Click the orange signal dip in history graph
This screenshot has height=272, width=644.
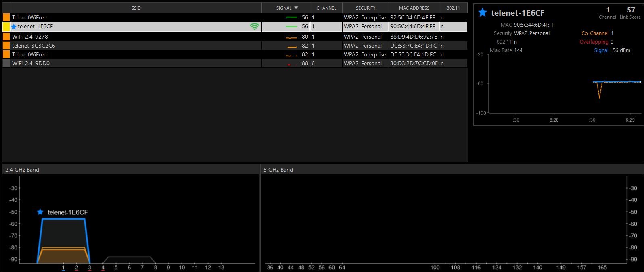point(599,90)
